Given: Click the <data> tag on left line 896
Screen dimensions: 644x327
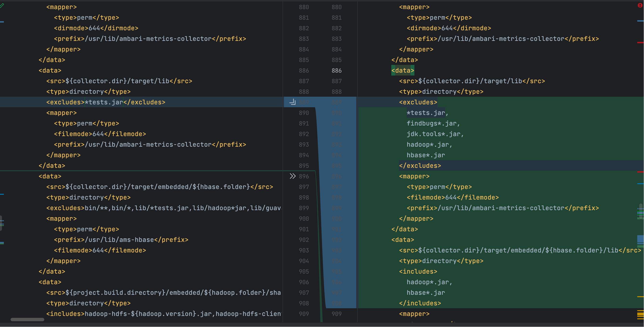Looking at the screenshot, I should click(50, 176).
